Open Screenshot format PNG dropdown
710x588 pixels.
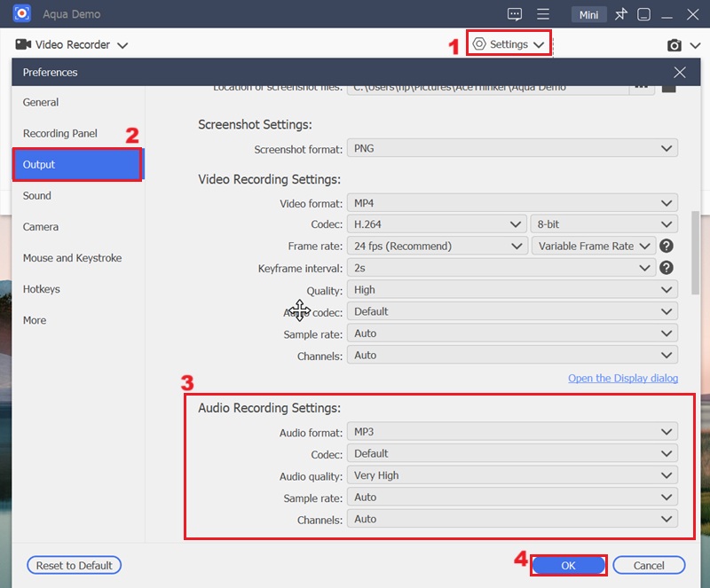tap(512, 148)
